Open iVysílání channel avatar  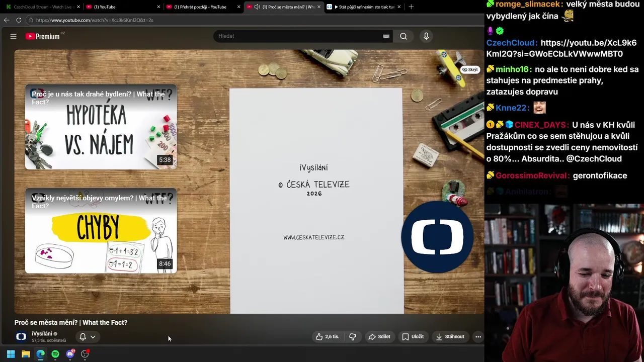coord(21,337)
